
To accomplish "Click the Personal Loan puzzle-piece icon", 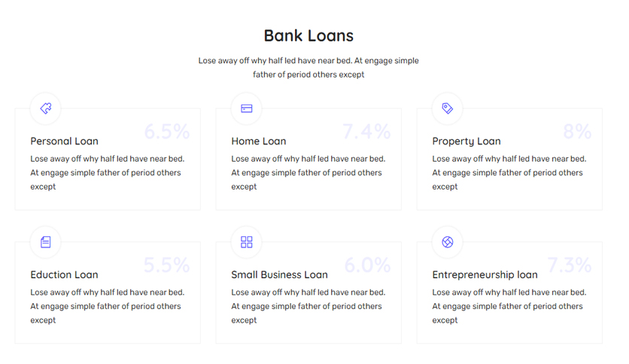I will 46,108.
